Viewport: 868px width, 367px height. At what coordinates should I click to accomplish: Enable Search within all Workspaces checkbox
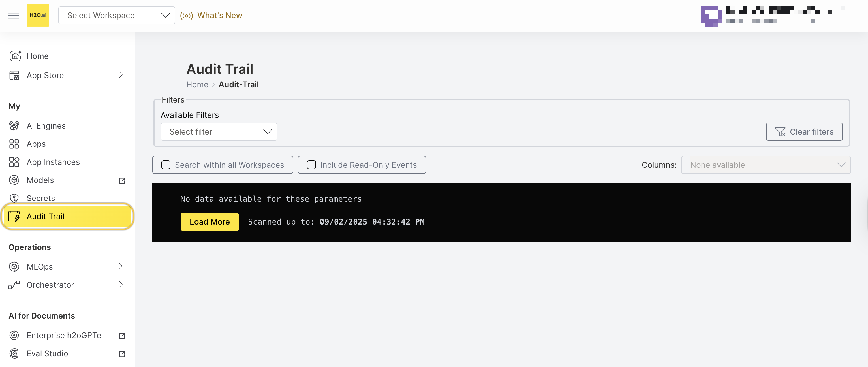166,165
